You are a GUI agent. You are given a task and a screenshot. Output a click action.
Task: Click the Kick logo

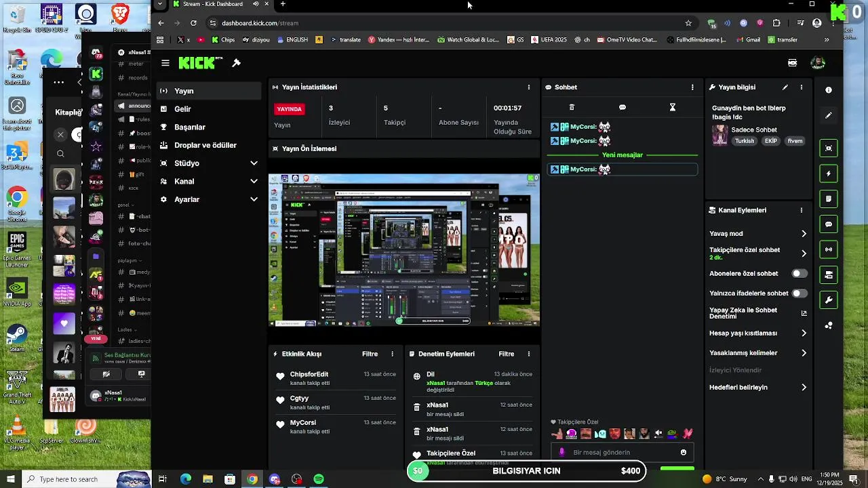pyautogui.click(x=200, y=63)
